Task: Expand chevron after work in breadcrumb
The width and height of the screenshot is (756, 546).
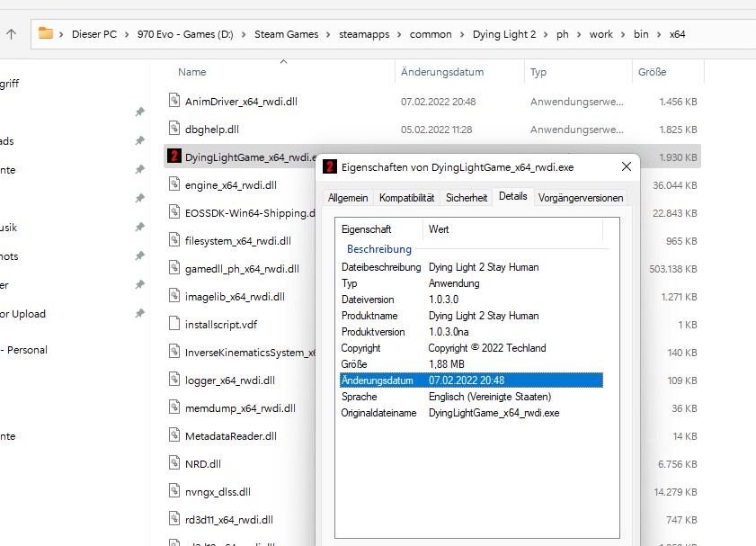Action: pos(623,34)
